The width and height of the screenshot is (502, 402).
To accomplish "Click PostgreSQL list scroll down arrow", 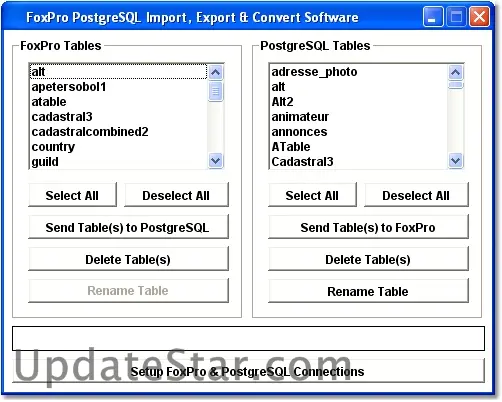I will pos(456,161).
